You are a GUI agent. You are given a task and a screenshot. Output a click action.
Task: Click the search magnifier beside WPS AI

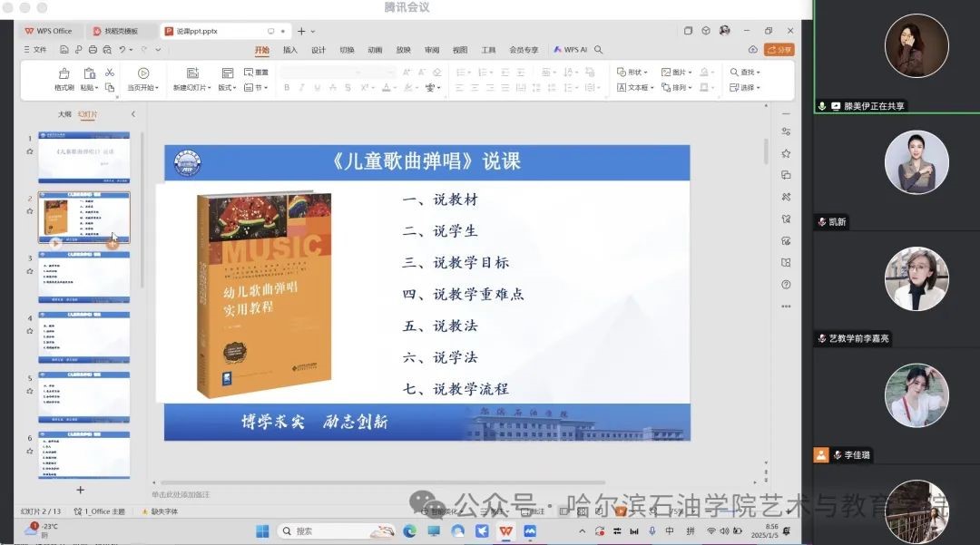click(x=599, y=50)
